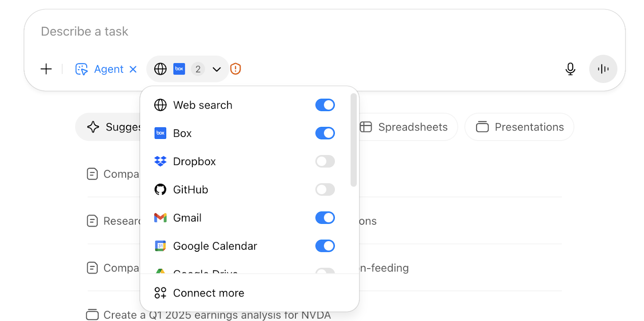644x321 pixels.
Task: Click the orange shield warning icon
Action: click(x=235, y=69)
